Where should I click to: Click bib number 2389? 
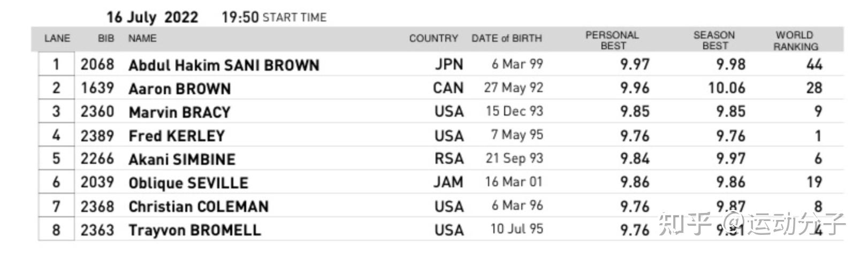tap(97, 136)
